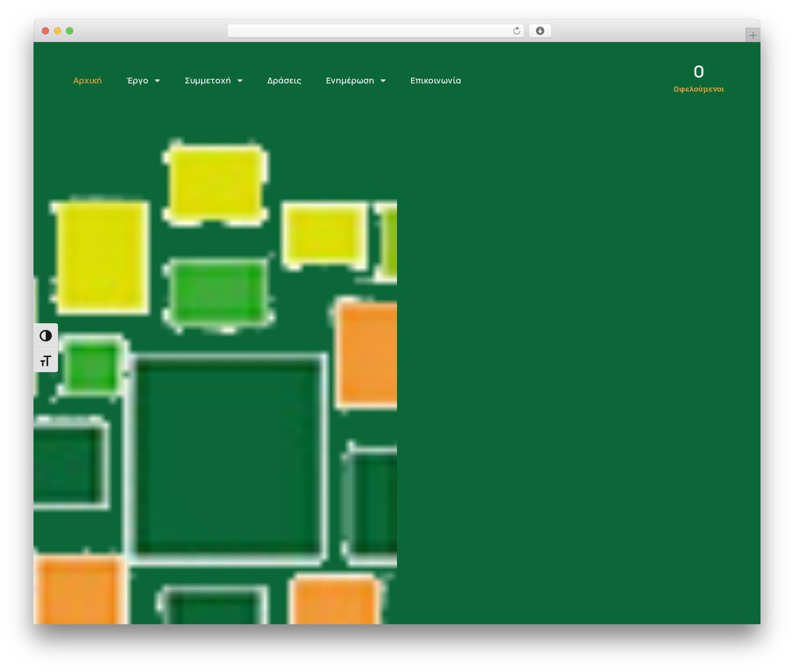The height and width of the screenshot is (672, 794).
Task: Select the Ωφελούμενοι counter label
Action: pos(698,89)
